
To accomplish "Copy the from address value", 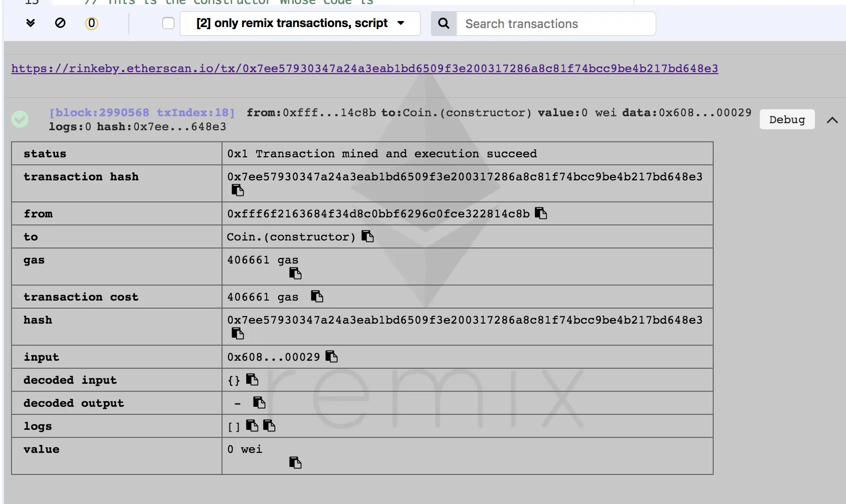I will point(541,213).
